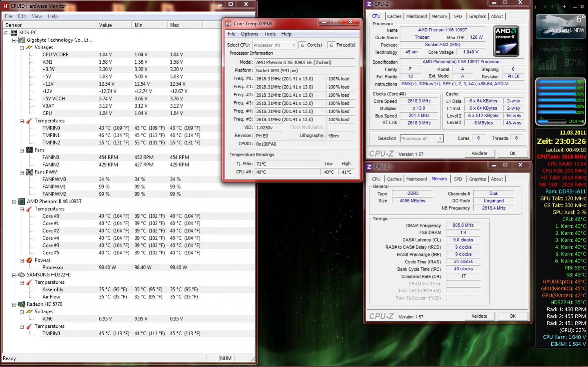
Task: Open Graphics tab in lower CPU-Z window
Action: (477, 179)
